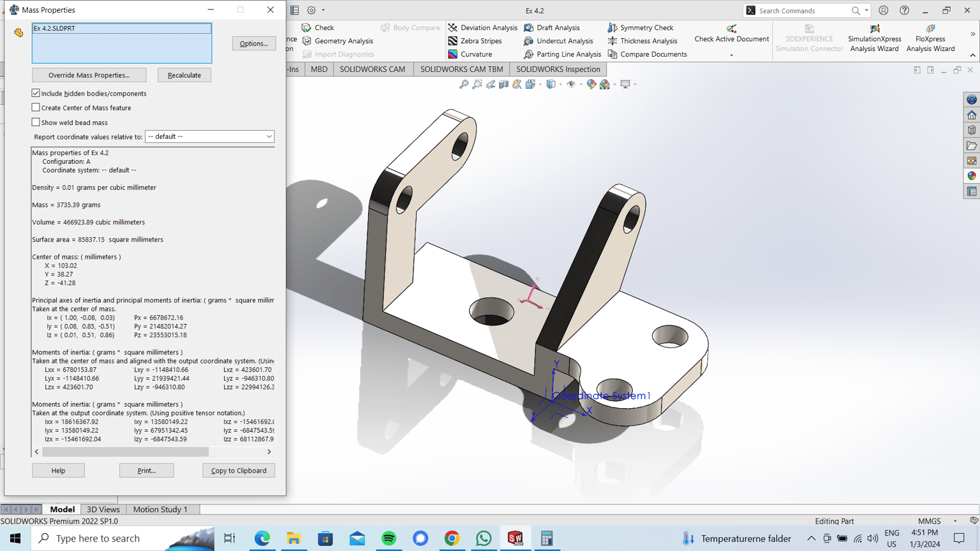
Task: Open WhatsApp from the taskbar
Action: [484, 538]
